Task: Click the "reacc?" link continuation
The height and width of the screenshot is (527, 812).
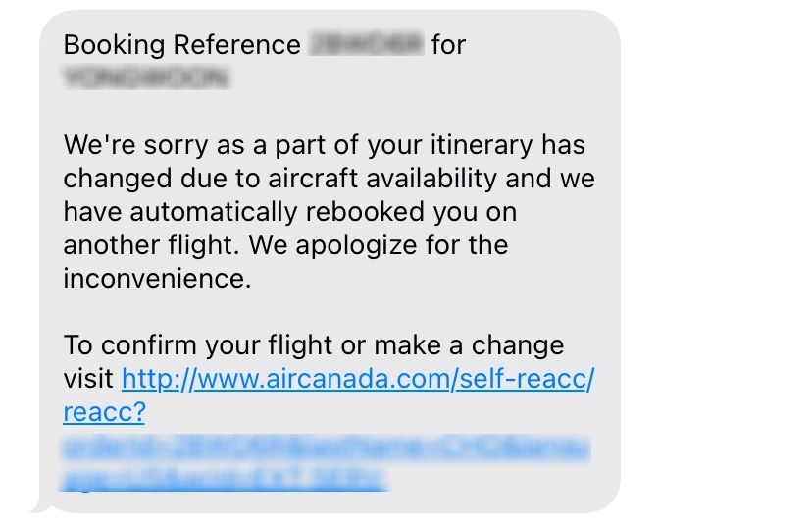Action: click(104, 412)
